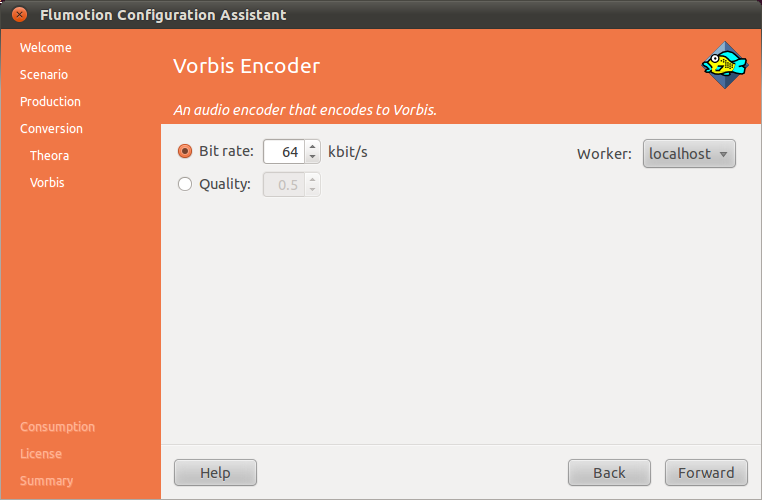The height and width of the screenshot is (500, 762).
Task: Click the Help button
Action: (x=215, y=472)
